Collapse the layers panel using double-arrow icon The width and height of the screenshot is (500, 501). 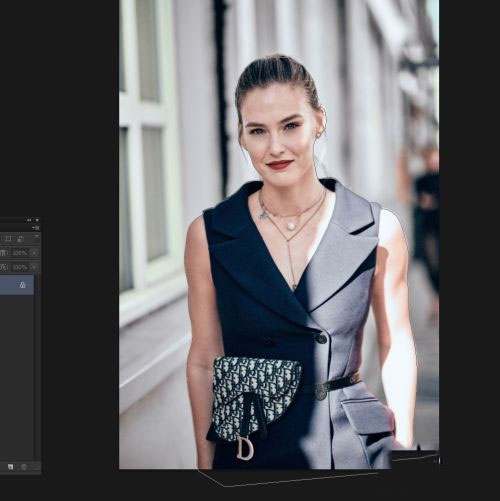coord(29,220)
